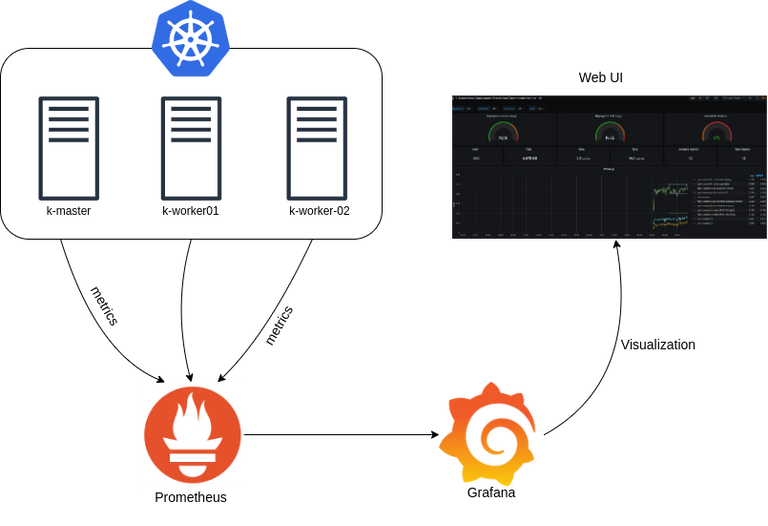768x526 pixels.
Task: Click the "metrics" label near k-master arrow
Action: 104,306
